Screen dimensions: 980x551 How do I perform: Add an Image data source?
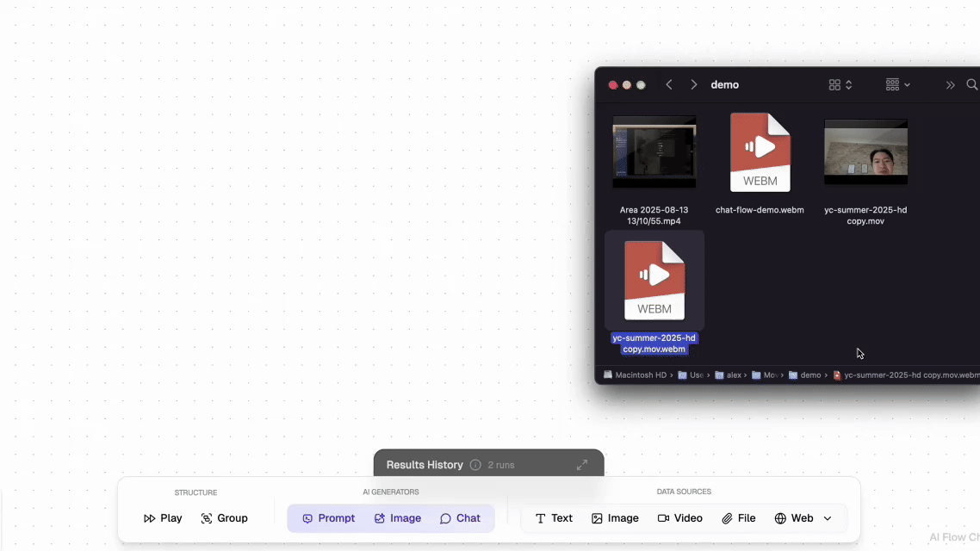pos(615,518)
